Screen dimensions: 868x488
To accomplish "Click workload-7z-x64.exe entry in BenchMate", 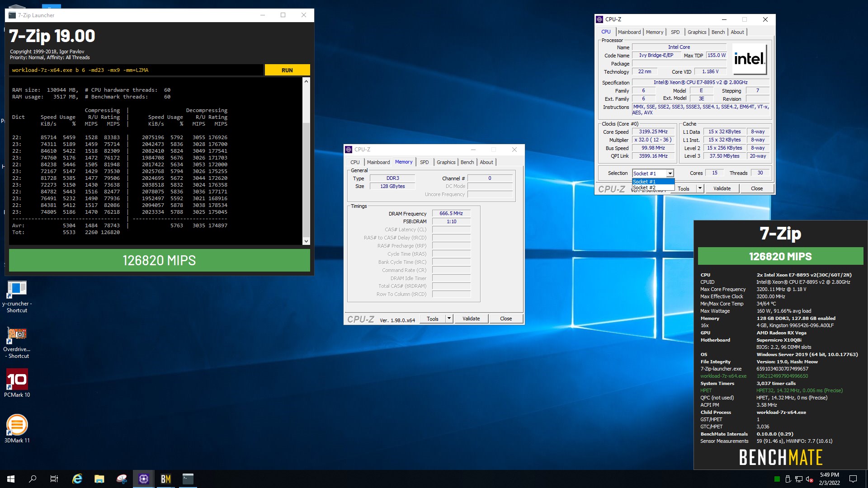I will click(723, 376).
